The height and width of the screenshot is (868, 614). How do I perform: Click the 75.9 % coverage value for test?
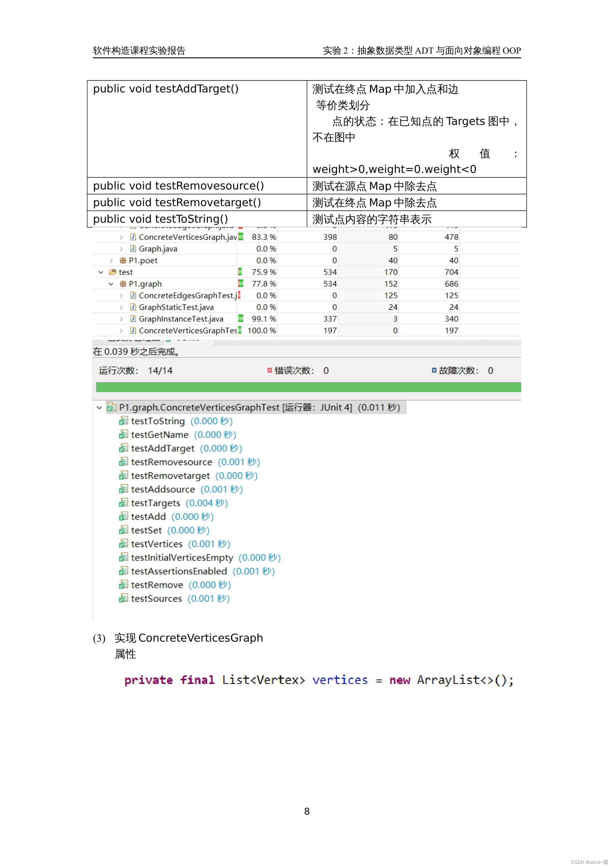coord(264,272)
